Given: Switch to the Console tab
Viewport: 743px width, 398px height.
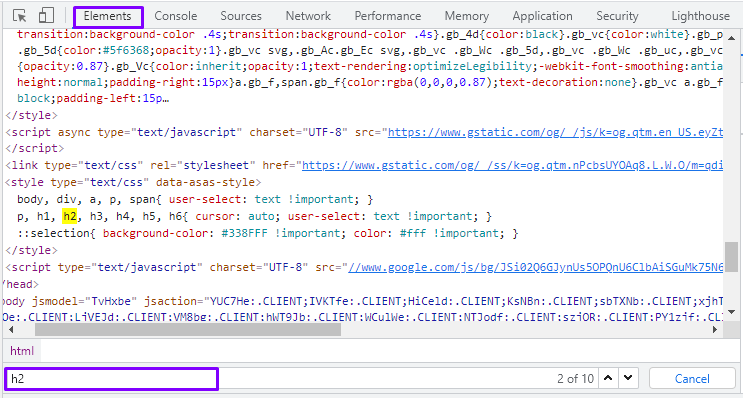Looking at the screenshot, I should (176, 16).
